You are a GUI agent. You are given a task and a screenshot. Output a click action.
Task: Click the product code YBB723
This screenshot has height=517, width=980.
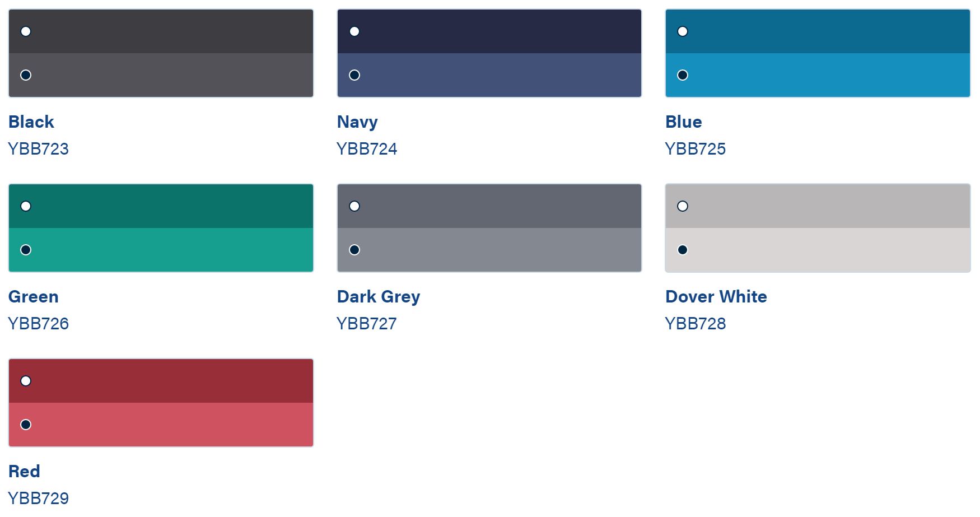(38, 149)
